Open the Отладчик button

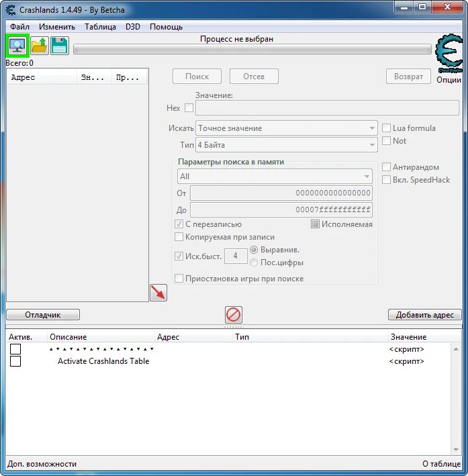pyautogui.click(x=43, y=314)
